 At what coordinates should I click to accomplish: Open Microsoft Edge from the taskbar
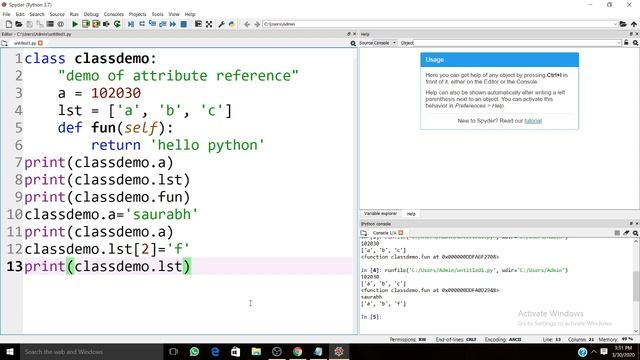pos(215,352)
